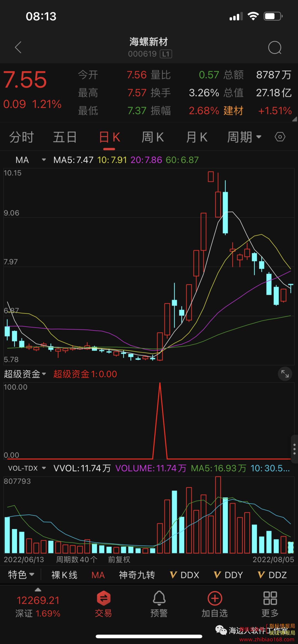Open the side drawer dots handle
Screen dimensions: 298x644
point(294,449)
